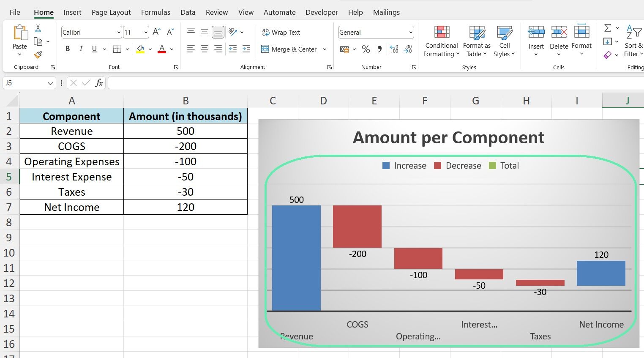The width and height of the screenshot is (644, 358).
Task: Open Format as Table gallery
Action: (477, 41)
